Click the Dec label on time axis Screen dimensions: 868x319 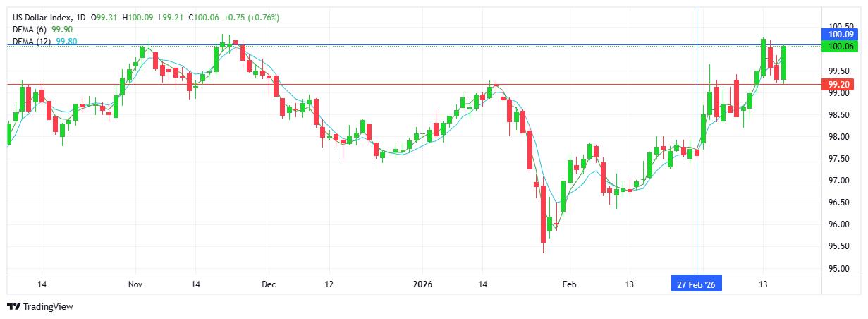point(268,284)
